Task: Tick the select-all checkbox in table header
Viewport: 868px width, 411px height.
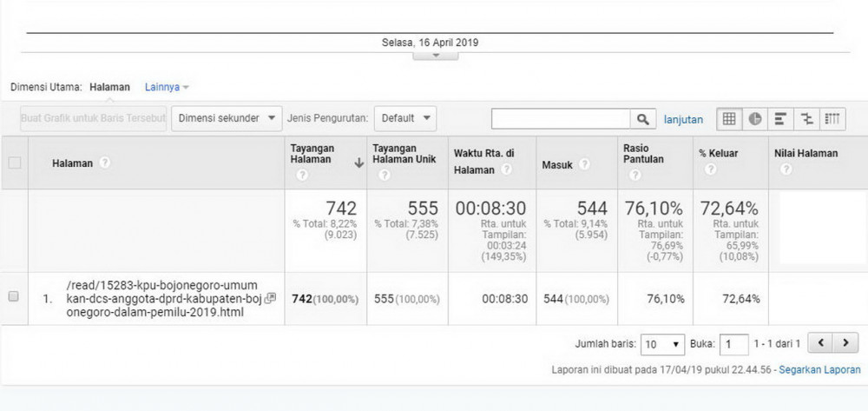Action: (x=14, y=162)
